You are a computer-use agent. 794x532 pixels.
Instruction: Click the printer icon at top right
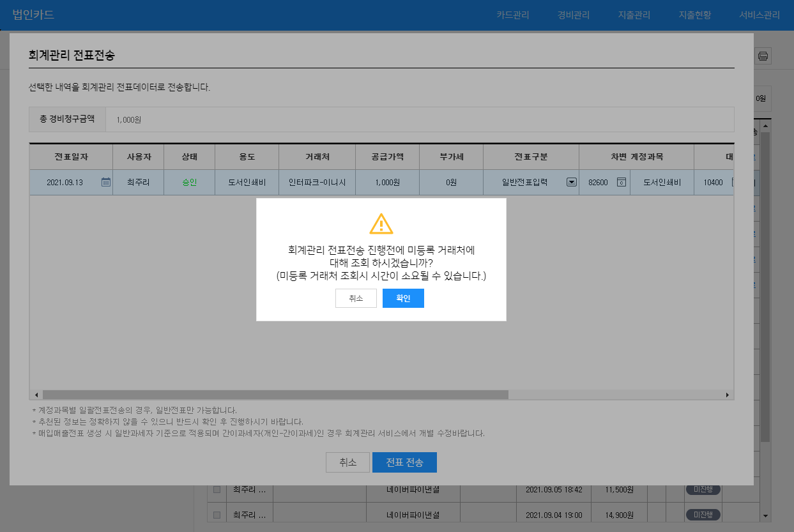click(x=763, y=56)
